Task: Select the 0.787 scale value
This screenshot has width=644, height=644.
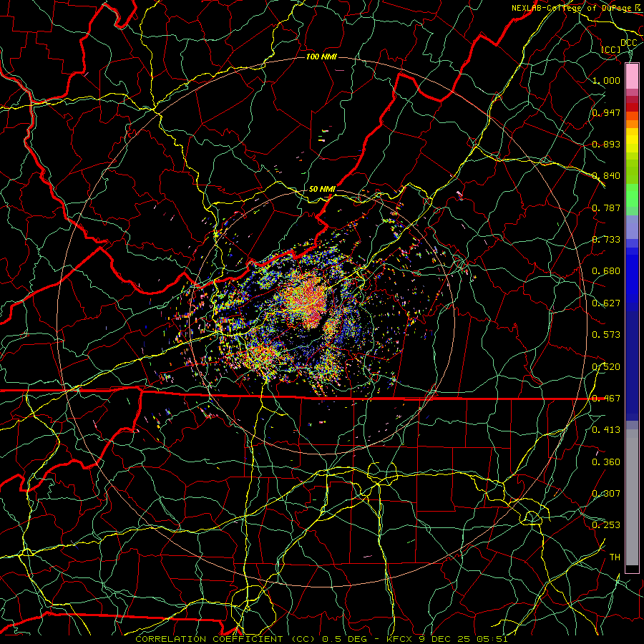Action: pos(606,208)
